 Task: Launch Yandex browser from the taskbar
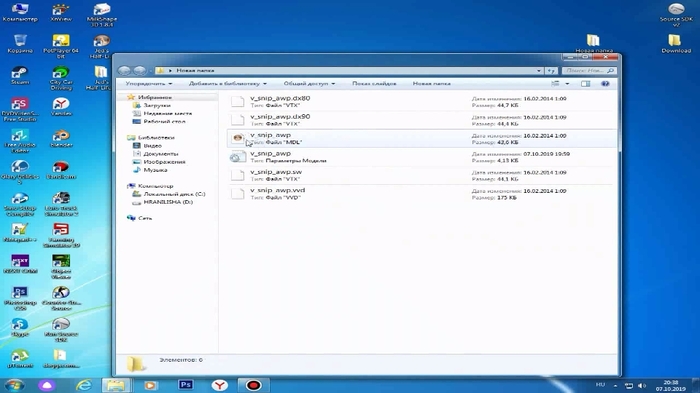(219, 385)
